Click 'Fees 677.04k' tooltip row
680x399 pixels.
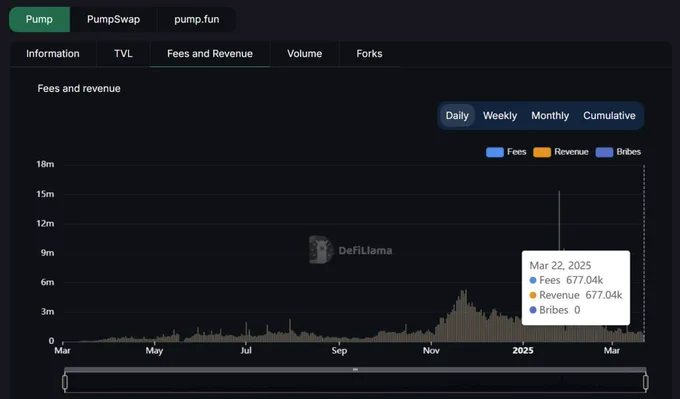(x=566, y=281)
